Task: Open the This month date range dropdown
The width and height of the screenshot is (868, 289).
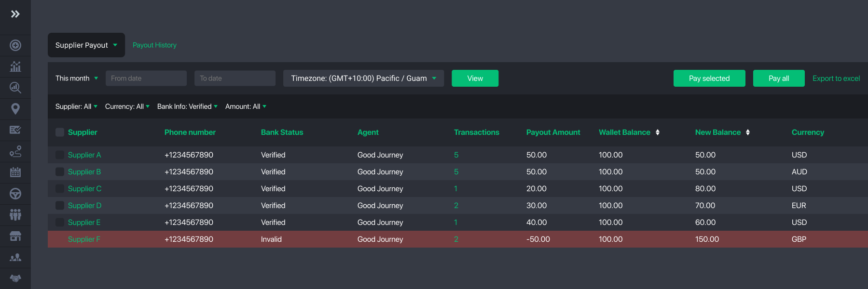Action: pyautogui.click(x=77, y=79)
